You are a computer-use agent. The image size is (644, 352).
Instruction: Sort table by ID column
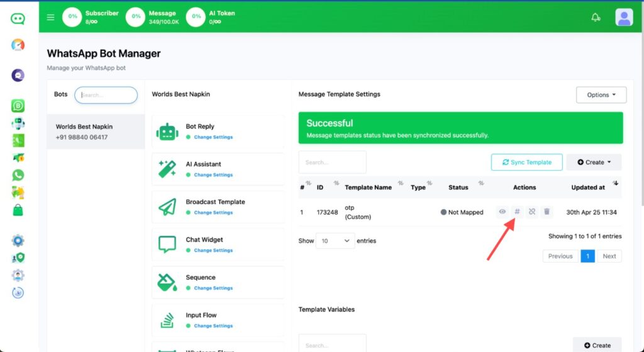[326, 187]
